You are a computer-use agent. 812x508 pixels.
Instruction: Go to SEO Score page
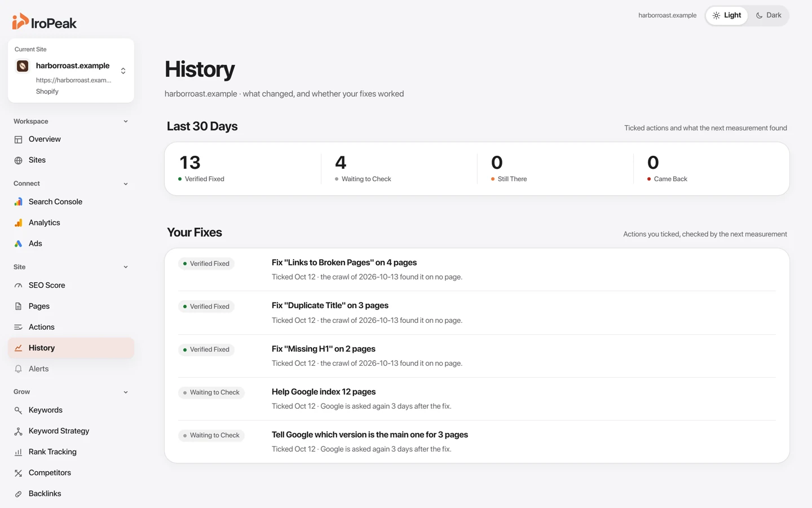point(71,286)
